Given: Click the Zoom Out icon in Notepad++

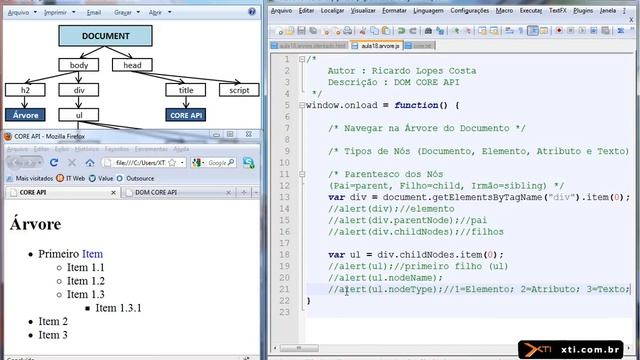Looking at the screenshot, I should 467,31.
